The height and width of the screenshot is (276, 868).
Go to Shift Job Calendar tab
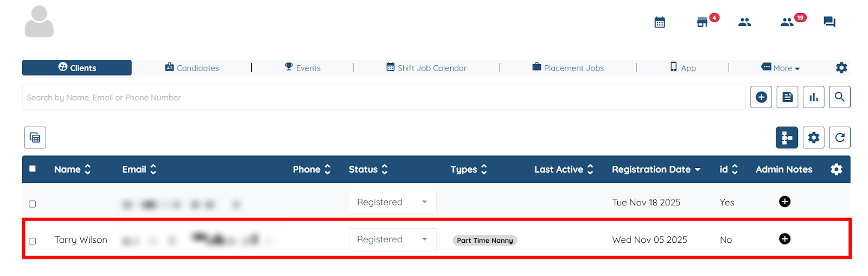click(426, 68)
